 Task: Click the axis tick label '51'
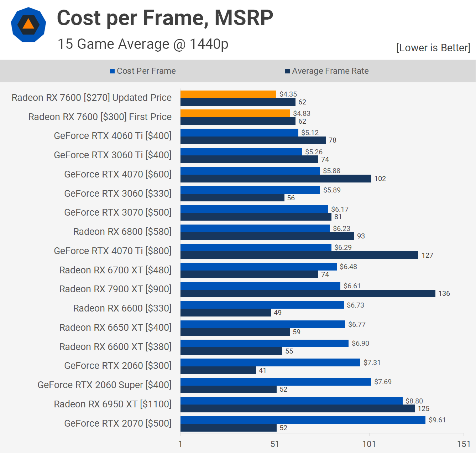pyautogui.click(x=274, y=444)
